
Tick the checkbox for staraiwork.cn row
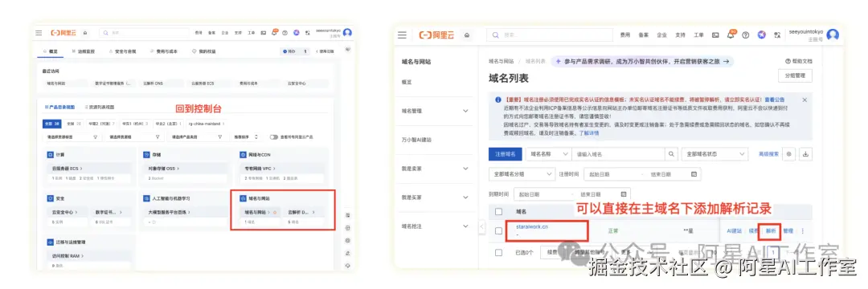[x=499, y=230]
